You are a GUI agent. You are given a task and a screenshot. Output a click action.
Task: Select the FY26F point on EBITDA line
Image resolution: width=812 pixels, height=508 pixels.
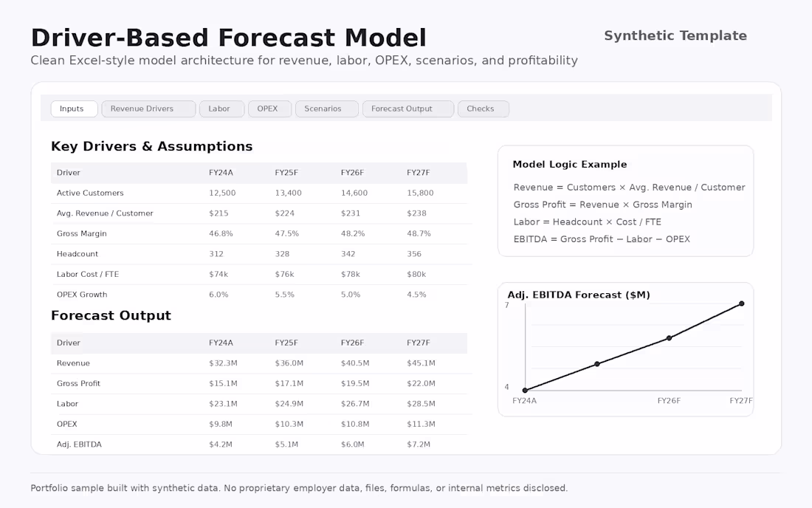669,338
